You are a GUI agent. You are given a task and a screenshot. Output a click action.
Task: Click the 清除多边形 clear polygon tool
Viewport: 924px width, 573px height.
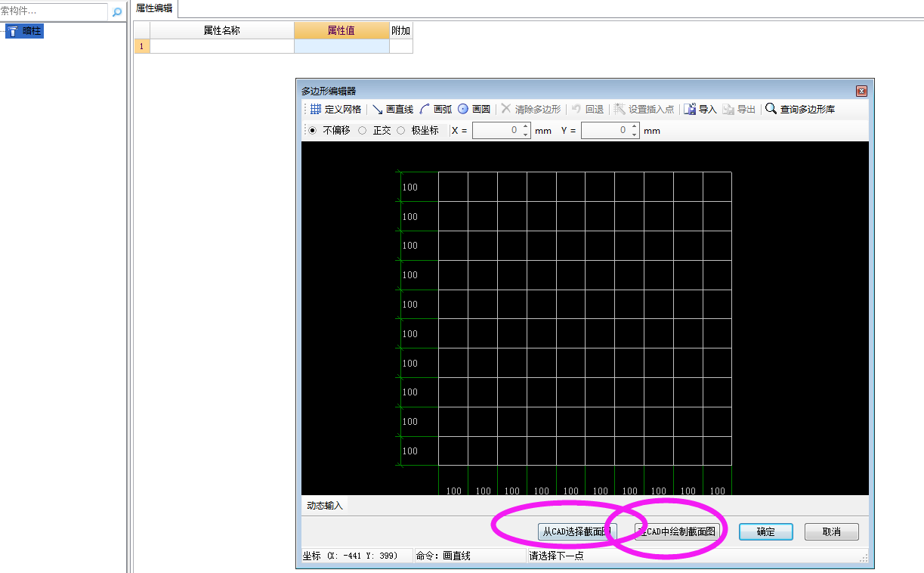[x=530, y=110]
